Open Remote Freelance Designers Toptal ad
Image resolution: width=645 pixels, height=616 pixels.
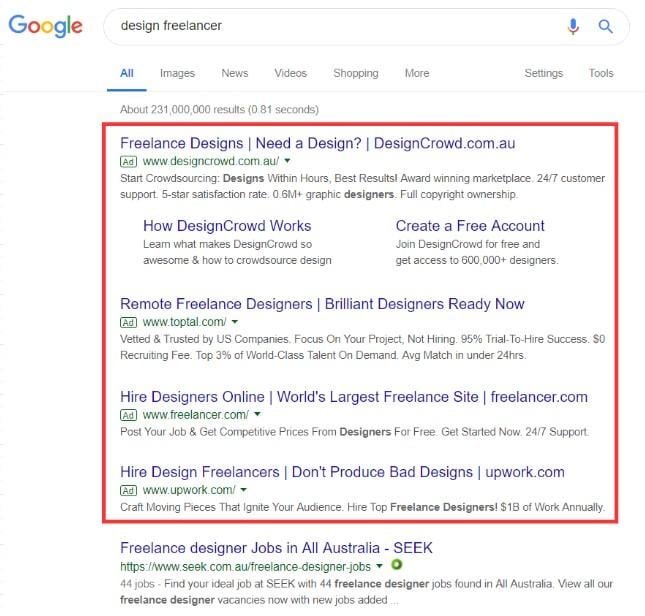(322, 304)
